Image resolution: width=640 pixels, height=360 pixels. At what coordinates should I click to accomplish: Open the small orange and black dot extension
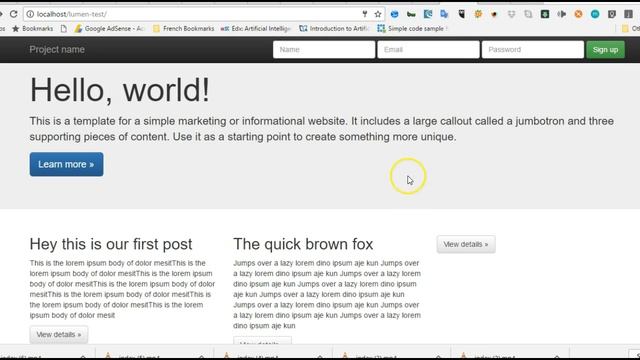pyautogui.click(x=494, y=14)
